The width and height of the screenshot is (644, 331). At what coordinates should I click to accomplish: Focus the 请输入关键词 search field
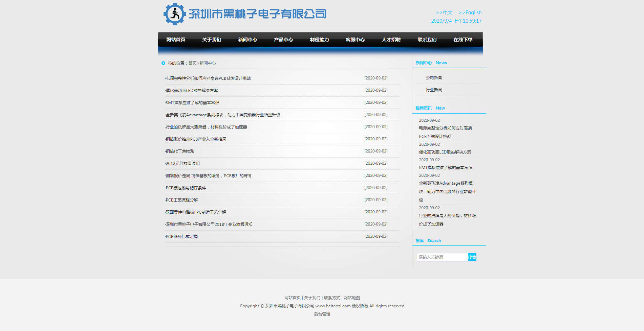pos(442,257)
